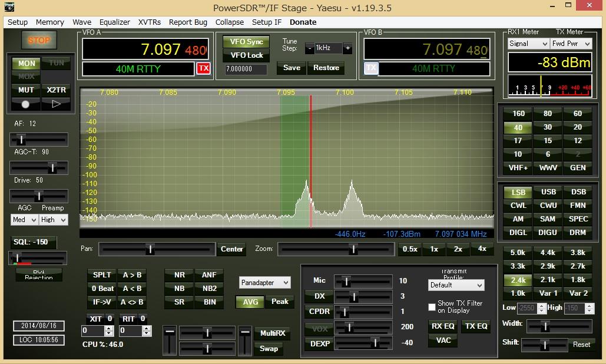Center the pan display
This screenshot has width=606, height=364.
click(232, 249)
